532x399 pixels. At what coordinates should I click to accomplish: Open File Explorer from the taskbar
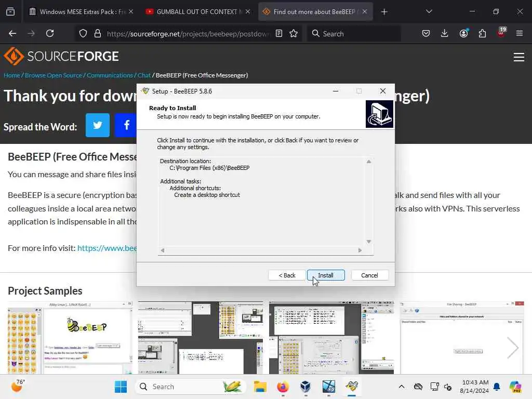(x=260, y=387)
